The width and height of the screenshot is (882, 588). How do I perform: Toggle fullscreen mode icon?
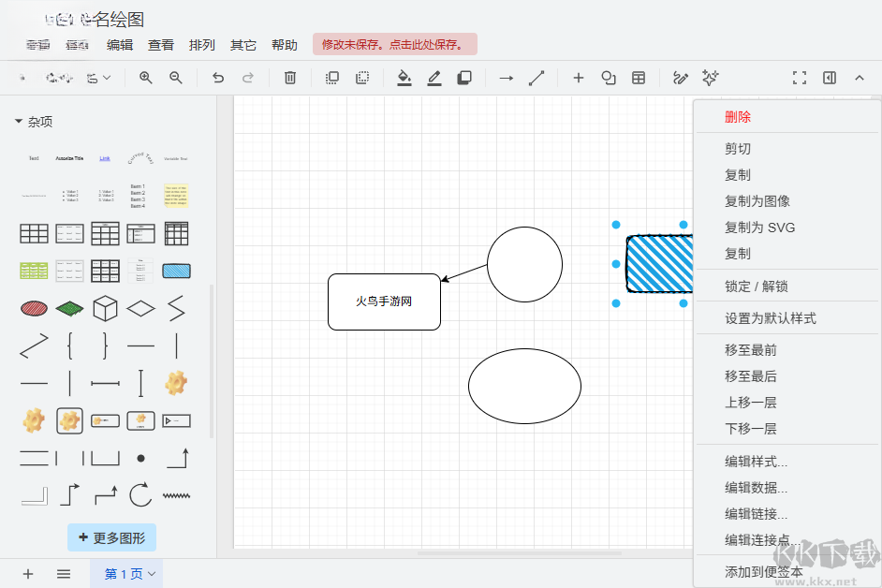pyautogui.click(x=800, y=78)
